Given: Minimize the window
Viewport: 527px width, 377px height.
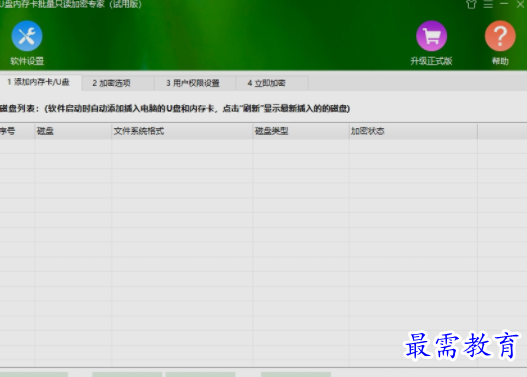Looking at the screenshot, I should [x=504, y=4].
